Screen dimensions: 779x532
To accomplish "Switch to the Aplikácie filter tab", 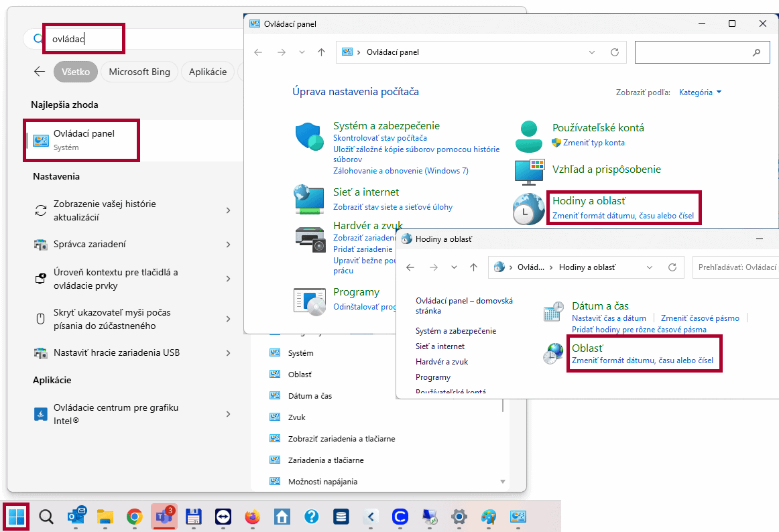I will point(208,72).
